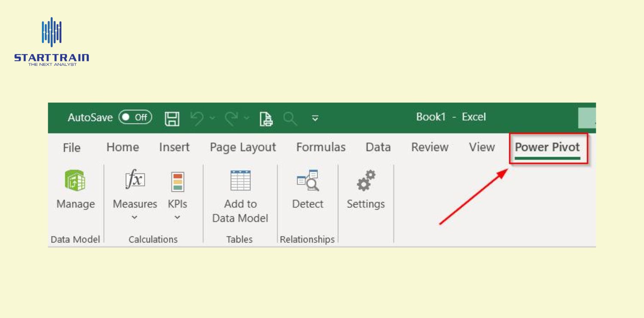Open Customize Quick Access Toolbar dropdown
The image size is (644, 318).
[315, 118]
